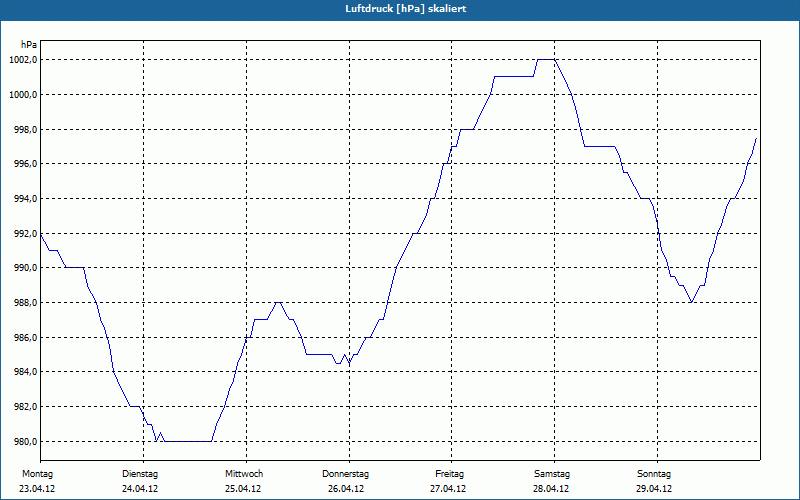Click the 'Samstag' day label

click(x=552, y=474)
